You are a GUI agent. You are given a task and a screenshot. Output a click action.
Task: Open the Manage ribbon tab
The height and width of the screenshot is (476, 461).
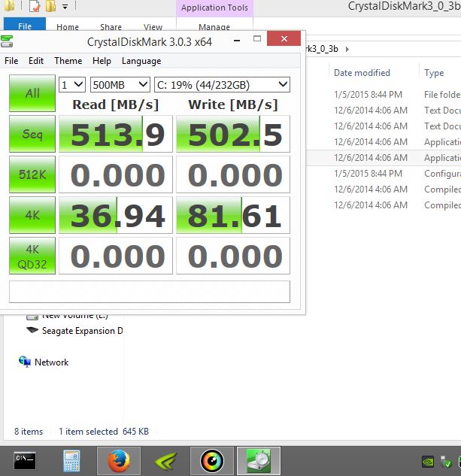point(214,27)
